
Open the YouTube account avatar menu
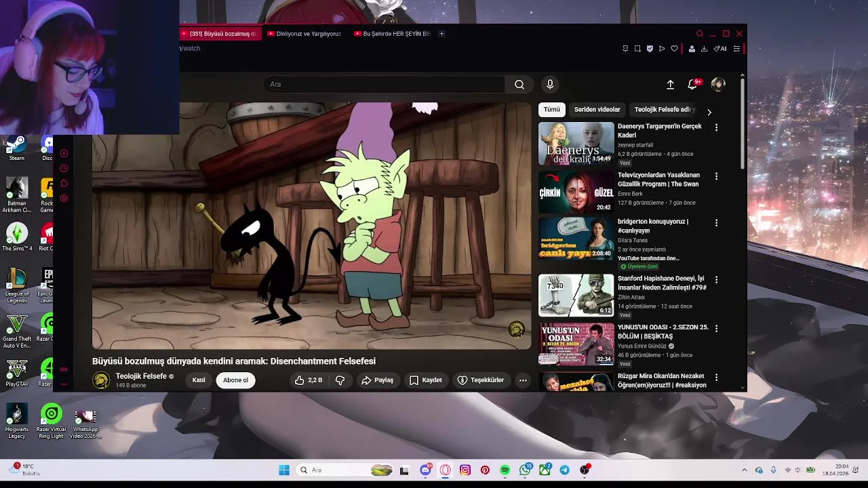[x=718, y=84]
